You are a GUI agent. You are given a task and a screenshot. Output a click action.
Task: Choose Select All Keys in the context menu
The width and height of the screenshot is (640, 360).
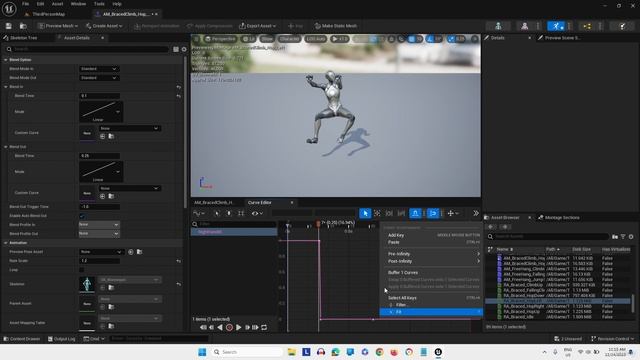click(x=432, y=298)
